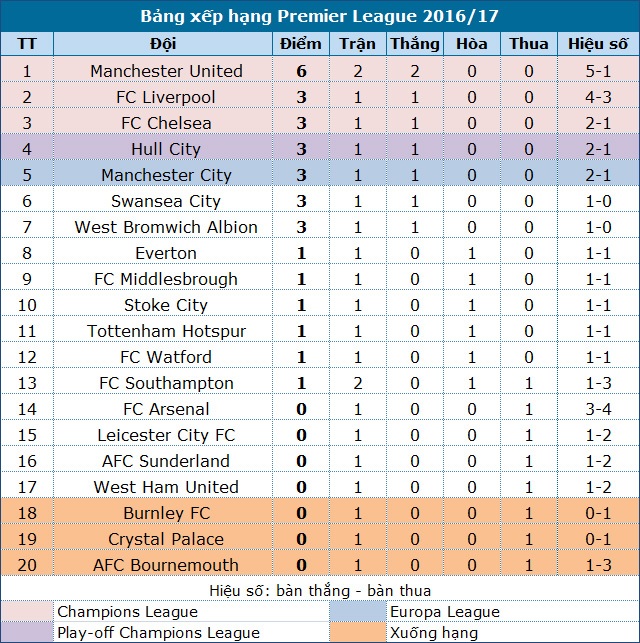Screen dimensions: 640x643
Task: Select the FC Liverpool row name
Action: pyautogui.click(x=166, y=97)
